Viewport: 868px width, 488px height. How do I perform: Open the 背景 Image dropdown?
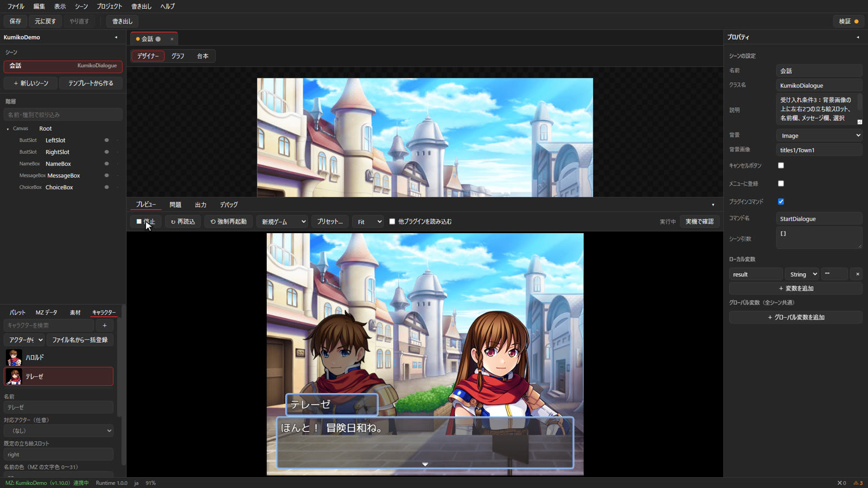coord(819,136)
